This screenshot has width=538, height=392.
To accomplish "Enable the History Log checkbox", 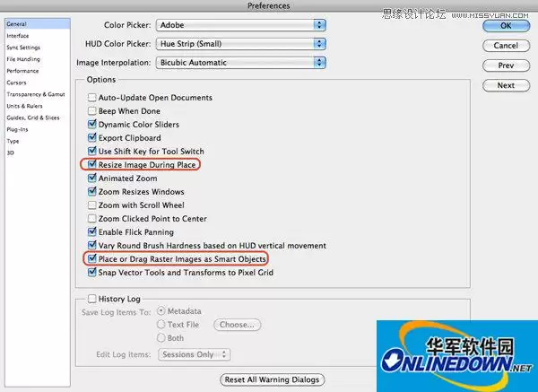I will point(92,299).
